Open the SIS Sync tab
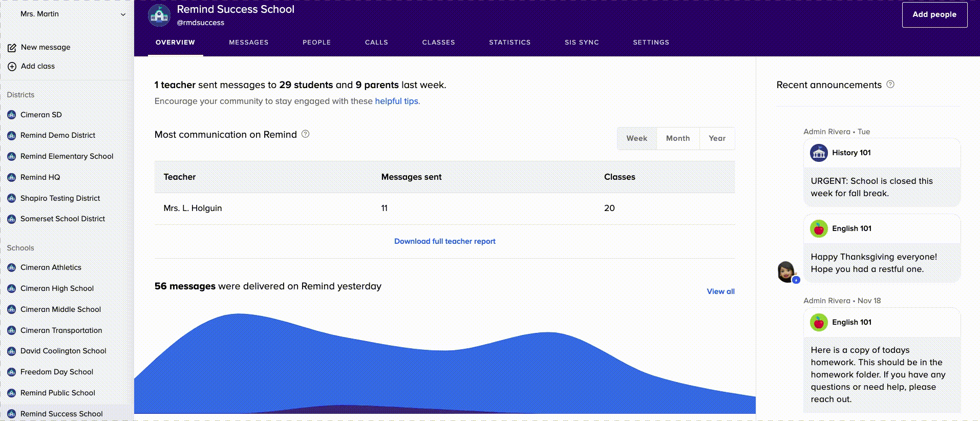980x421 pixels. (582, 43)
